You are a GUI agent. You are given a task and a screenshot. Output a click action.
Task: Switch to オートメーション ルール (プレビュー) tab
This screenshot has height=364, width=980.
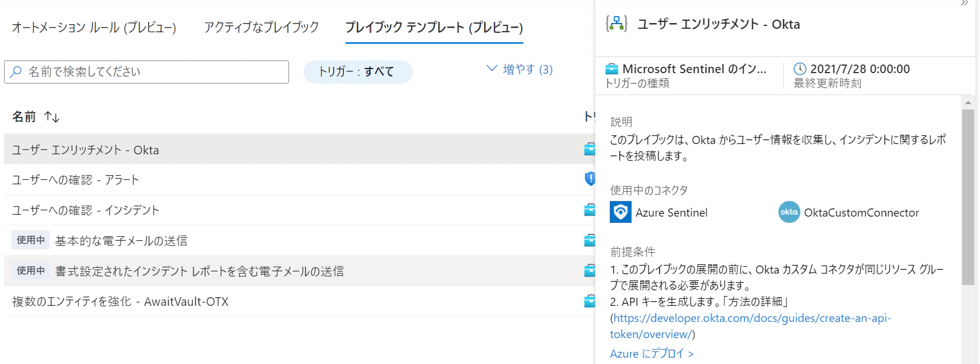(94, 27)
